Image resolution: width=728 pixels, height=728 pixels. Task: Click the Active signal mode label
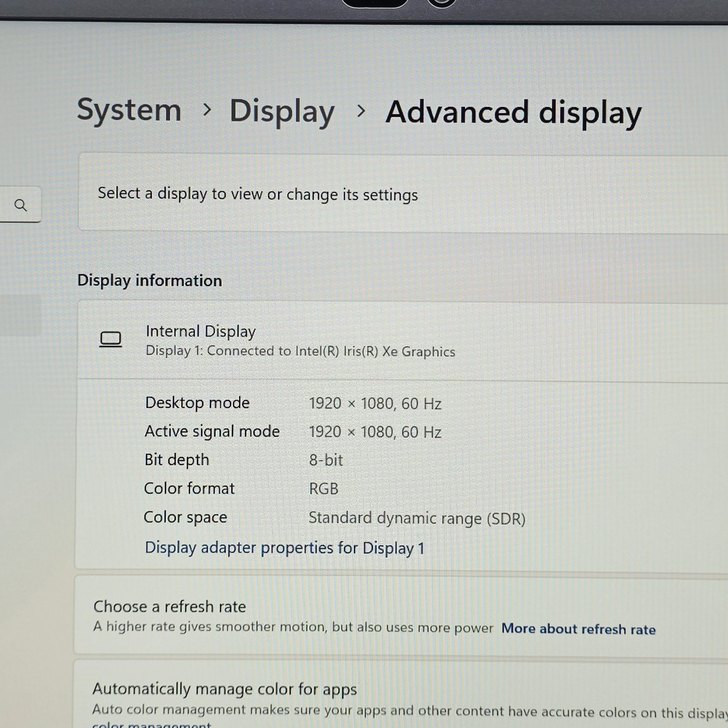point(212,431)
